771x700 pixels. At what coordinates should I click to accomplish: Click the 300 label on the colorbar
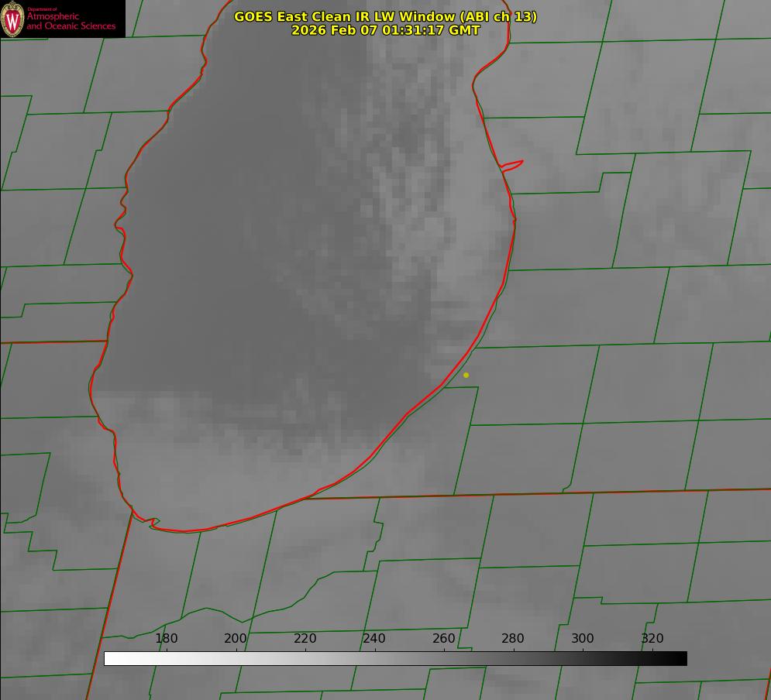point(583,638)
